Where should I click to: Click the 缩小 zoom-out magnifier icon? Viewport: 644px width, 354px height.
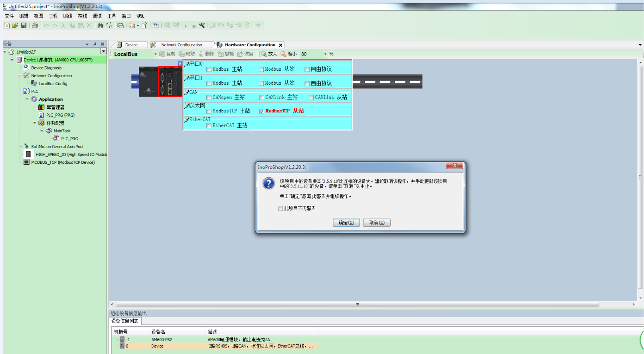pyautogui.click(x=283, y=54)
